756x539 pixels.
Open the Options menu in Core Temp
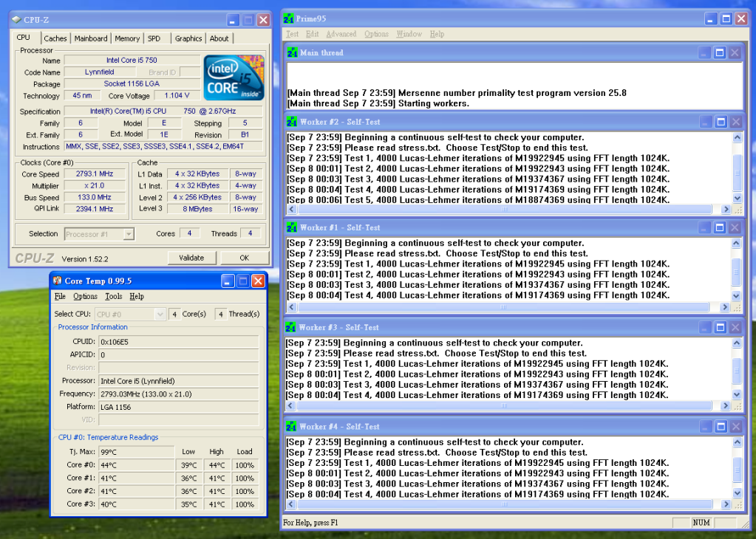[85, 296]
